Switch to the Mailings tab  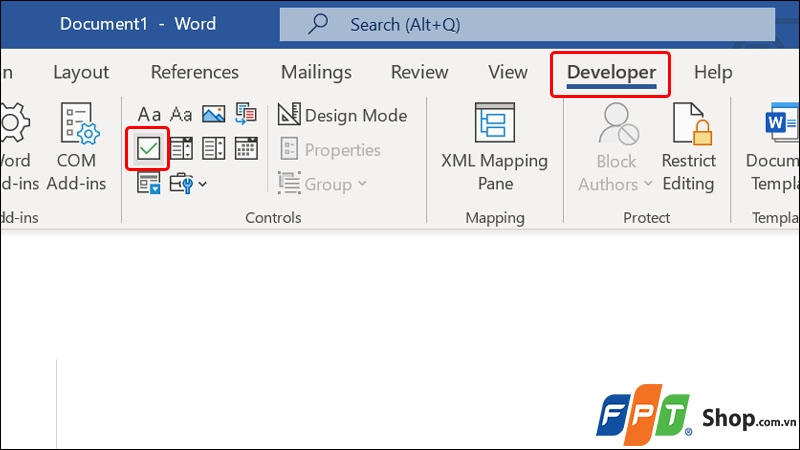316,72
